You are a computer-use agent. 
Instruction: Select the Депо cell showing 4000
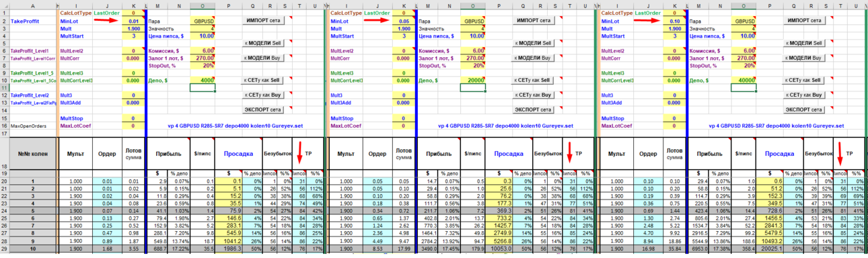pyautogui.click(x=203, y=80)
